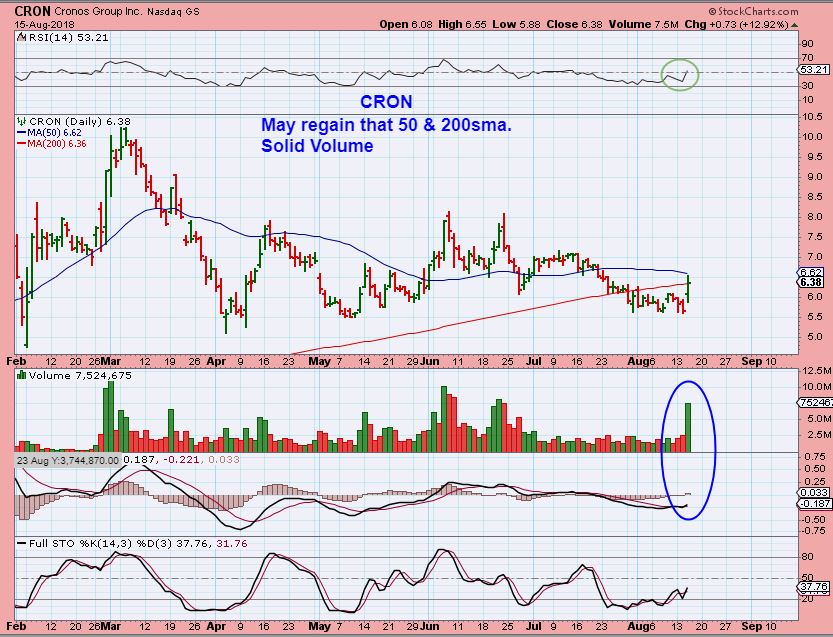Click the Jun label on price chart date axis
Viewport: 833px width, 637px height.
(x=429, y=361)
